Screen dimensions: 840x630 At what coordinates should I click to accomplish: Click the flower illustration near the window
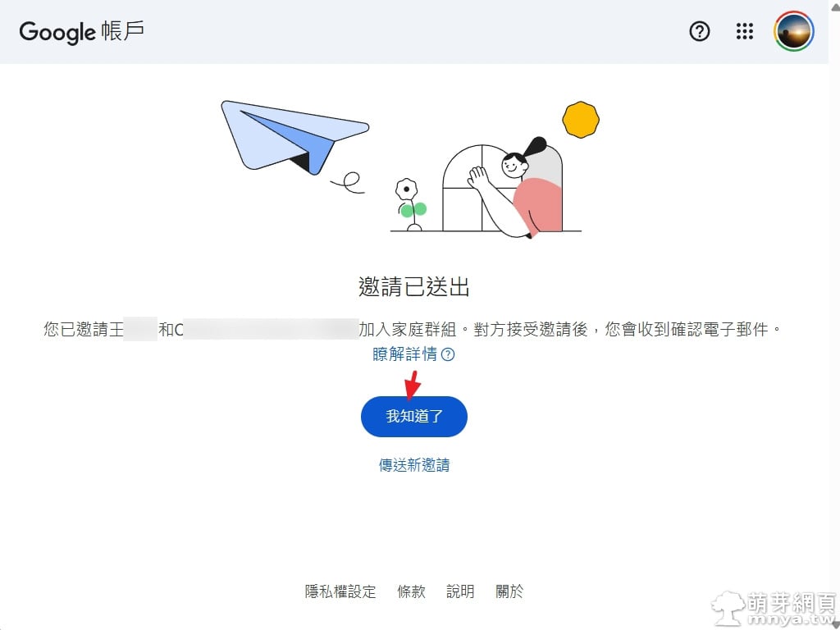point(410,204)
